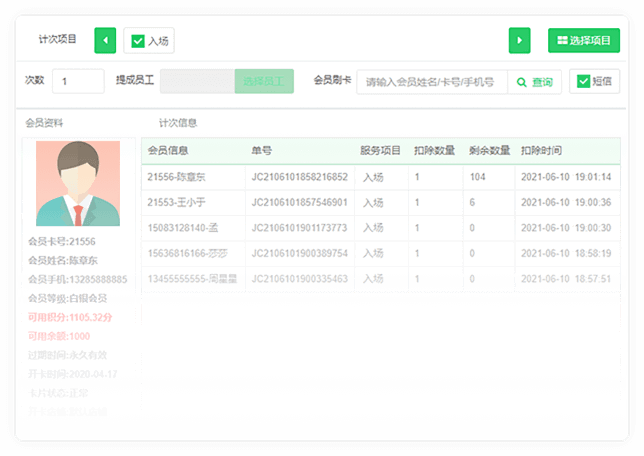Click 会员姓名:陈章东 text
Screen dimensions: 644x456
click(x=63, y=260)
